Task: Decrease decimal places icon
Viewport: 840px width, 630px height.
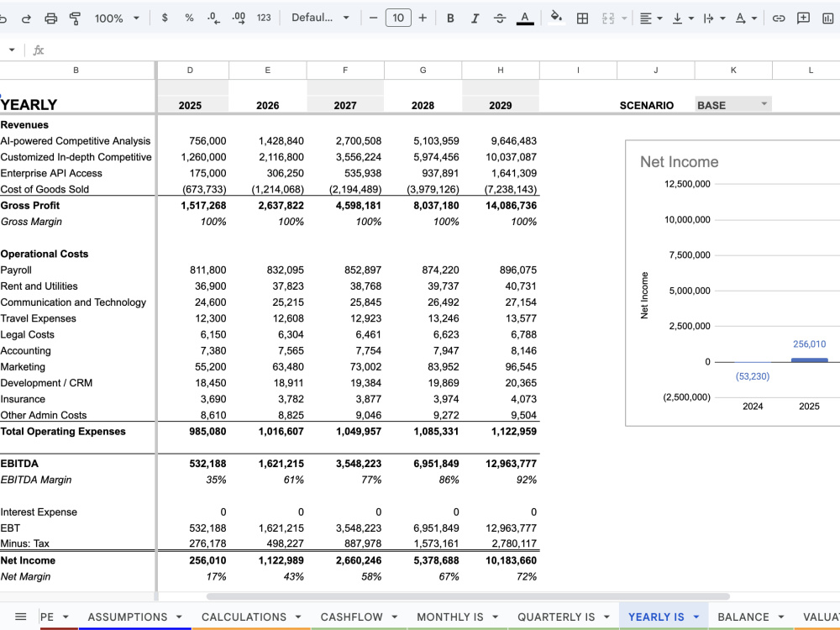Action: pyautogui.click(x=213, y=18)
